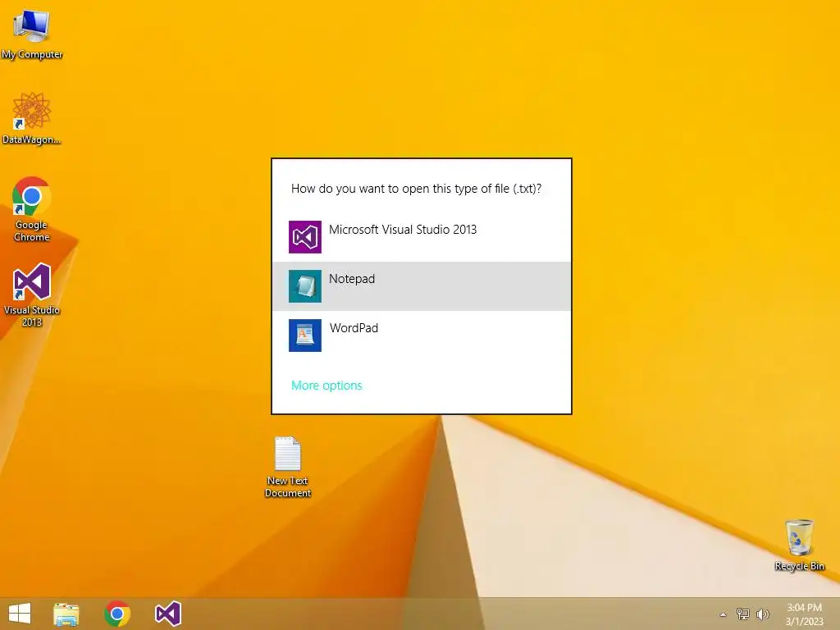Open the taskbar clock showing 3:04 PM
Image resolution: width=840 pixels, height=630 pixels.
point(804,614)
